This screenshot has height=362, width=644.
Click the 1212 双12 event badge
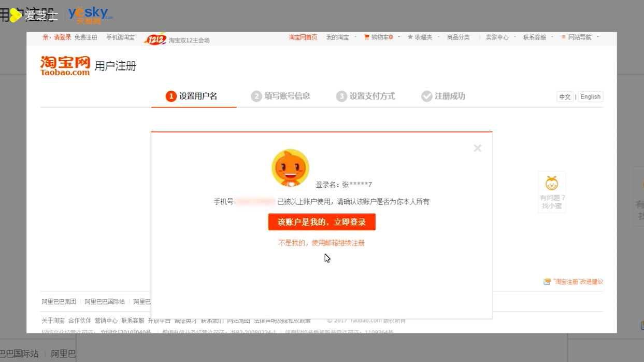[155, 38]
